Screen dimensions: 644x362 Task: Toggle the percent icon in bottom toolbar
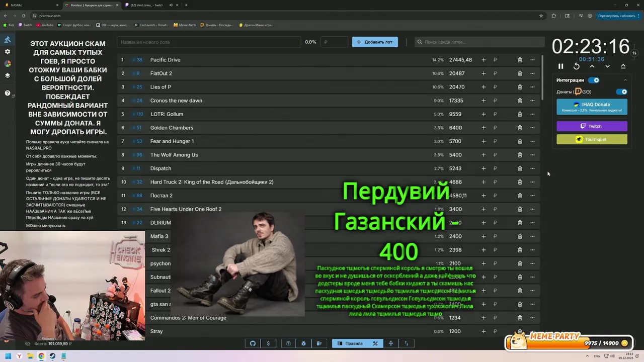point(375,343)
